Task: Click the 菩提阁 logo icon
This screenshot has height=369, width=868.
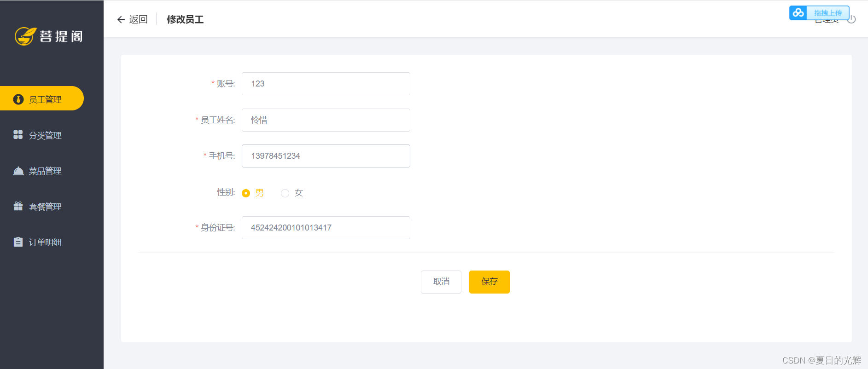Action: tap(25, 36)
